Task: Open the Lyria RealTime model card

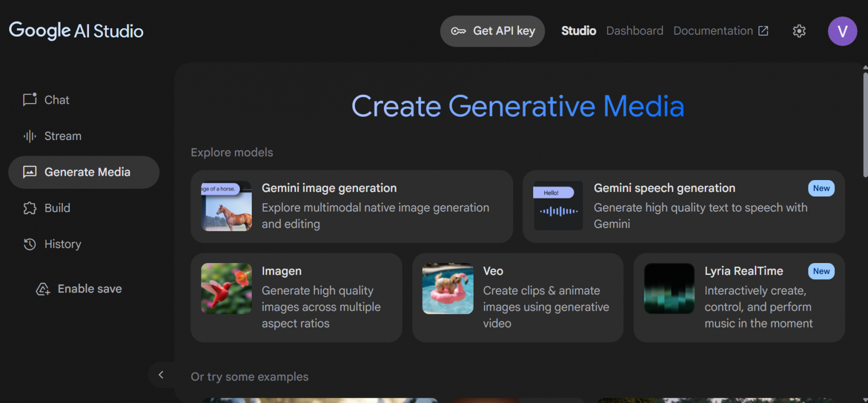Action: tap(739, 297)
